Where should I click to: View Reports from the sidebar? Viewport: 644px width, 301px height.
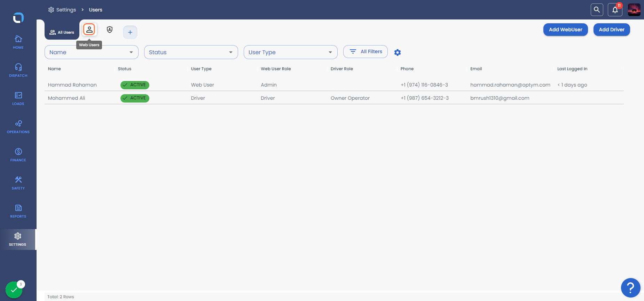tap(18, 211)
